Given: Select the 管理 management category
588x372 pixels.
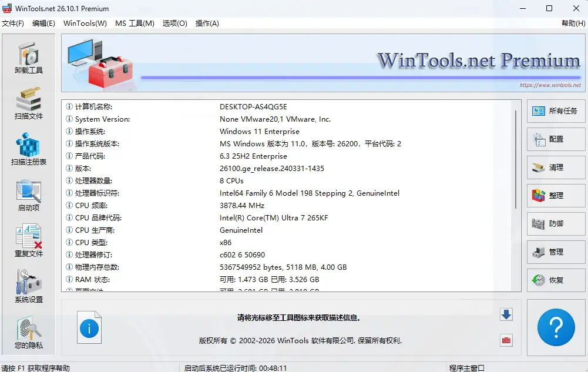Looking at the screenshot, I should [556, 252].
